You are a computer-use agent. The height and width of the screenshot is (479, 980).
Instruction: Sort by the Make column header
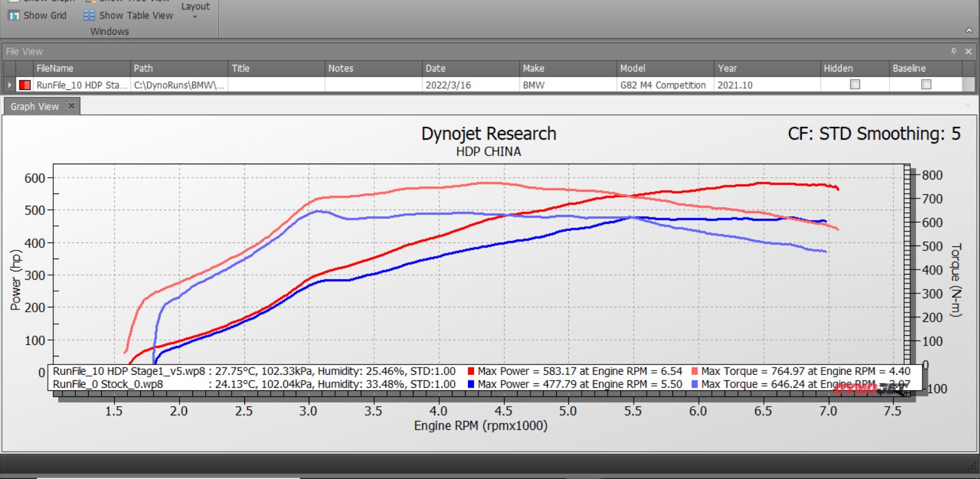568,69
